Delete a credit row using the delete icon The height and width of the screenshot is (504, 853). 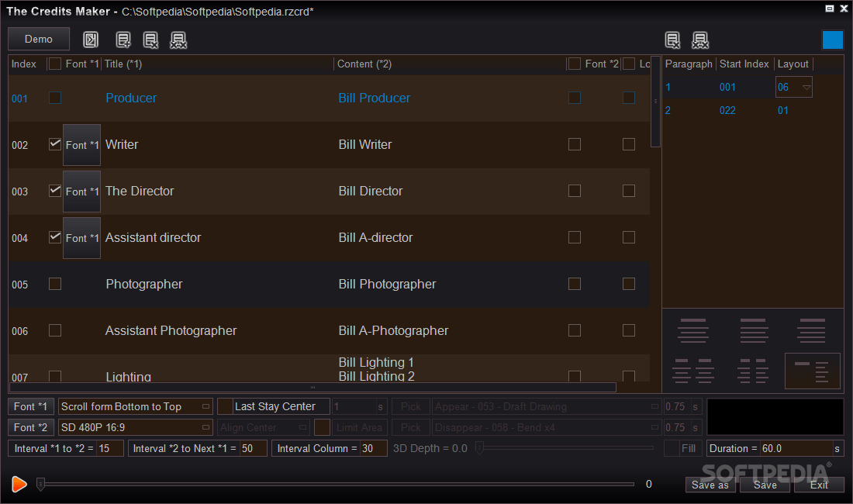pyautogui.click(x=150, y=39)
